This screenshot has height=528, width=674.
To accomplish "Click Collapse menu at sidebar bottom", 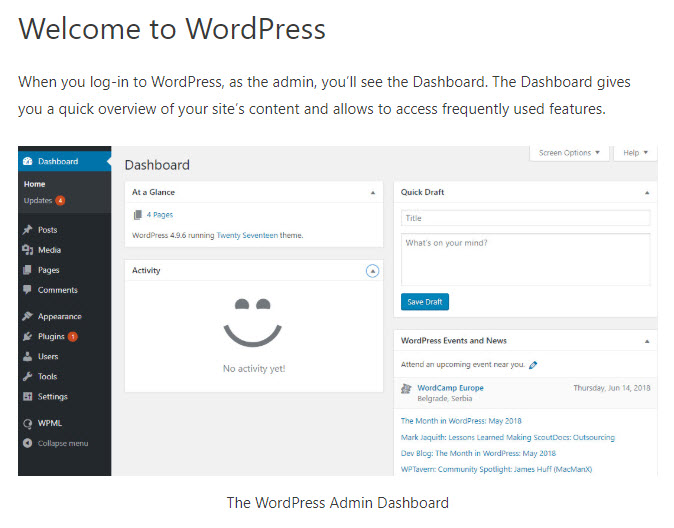I will (62, 443).
